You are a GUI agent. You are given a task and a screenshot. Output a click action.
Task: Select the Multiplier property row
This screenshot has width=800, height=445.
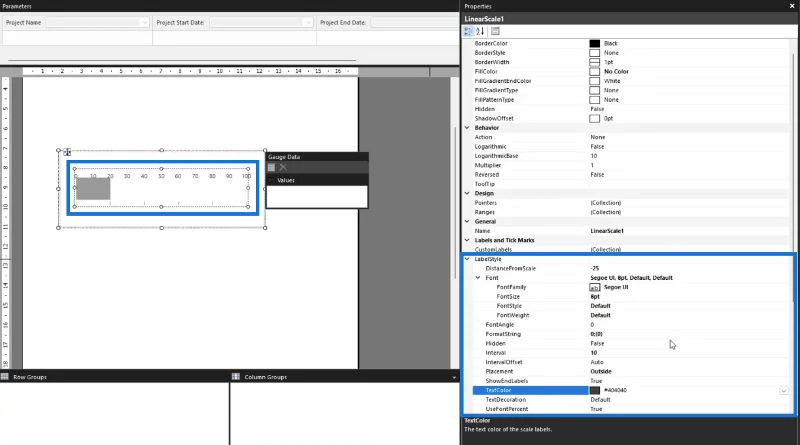(x=630, y=165)
